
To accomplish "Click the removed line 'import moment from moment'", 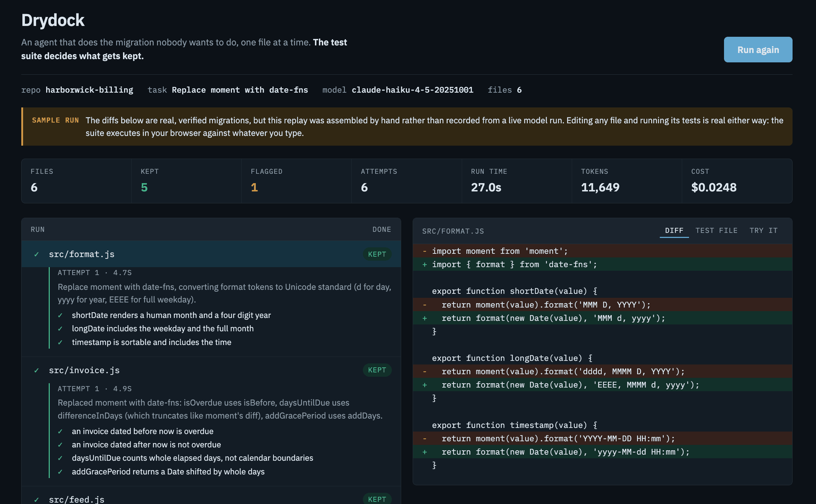I will 602,251.
